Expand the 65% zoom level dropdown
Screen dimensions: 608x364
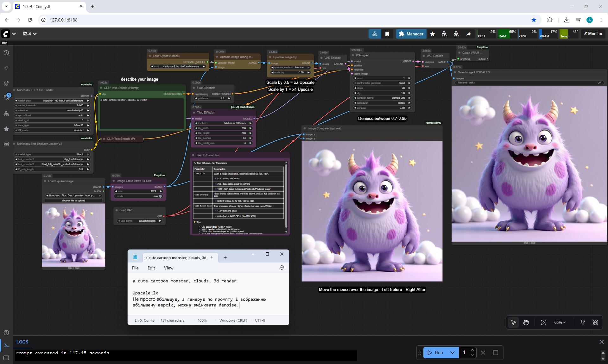click(x=560, y=322)
